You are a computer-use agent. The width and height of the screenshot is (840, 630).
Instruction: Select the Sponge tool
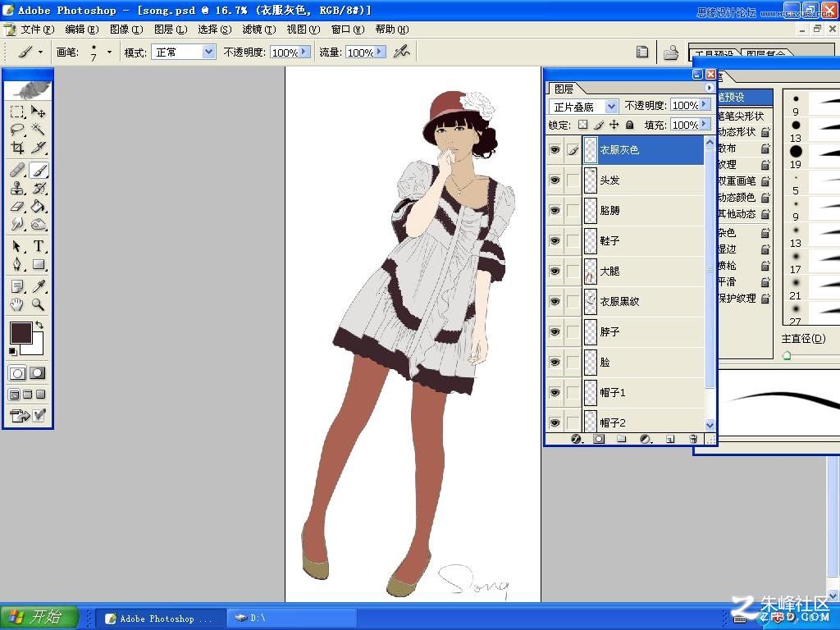pos(38,224)
